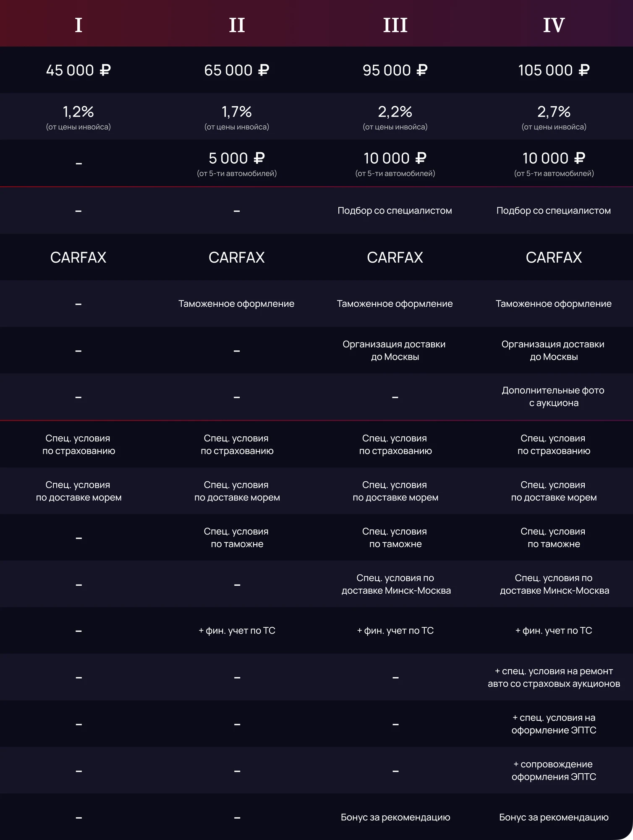This screenshot has height=840, width=633.
Task: Select the tariff IV column header
Action: (x=554, y=25)
